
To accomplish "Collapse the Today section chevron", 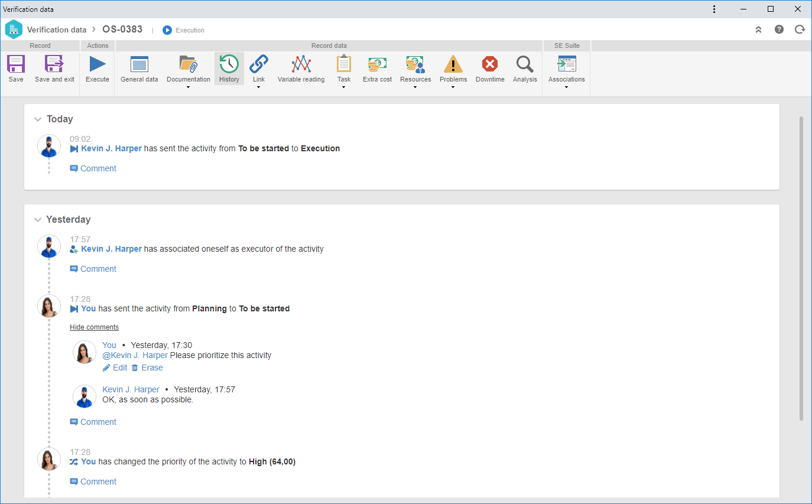I will 38,119.
